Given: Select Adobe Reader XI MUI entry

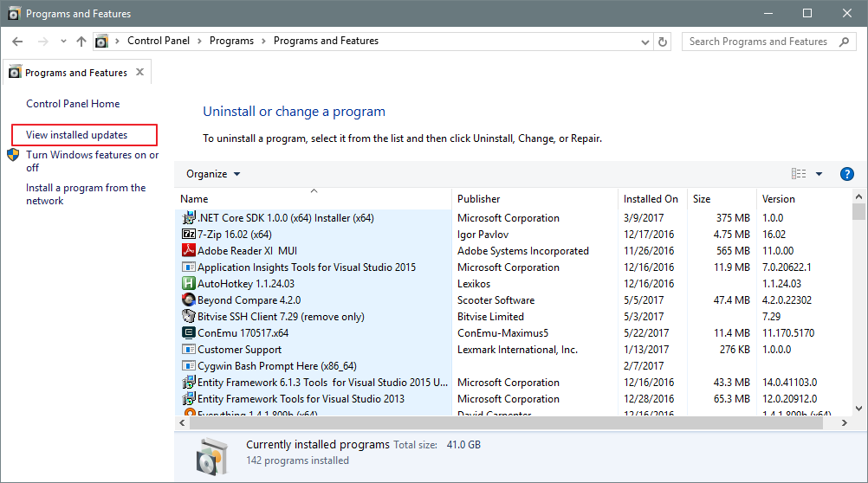Looking at the screenshot, I should (248, 251).
